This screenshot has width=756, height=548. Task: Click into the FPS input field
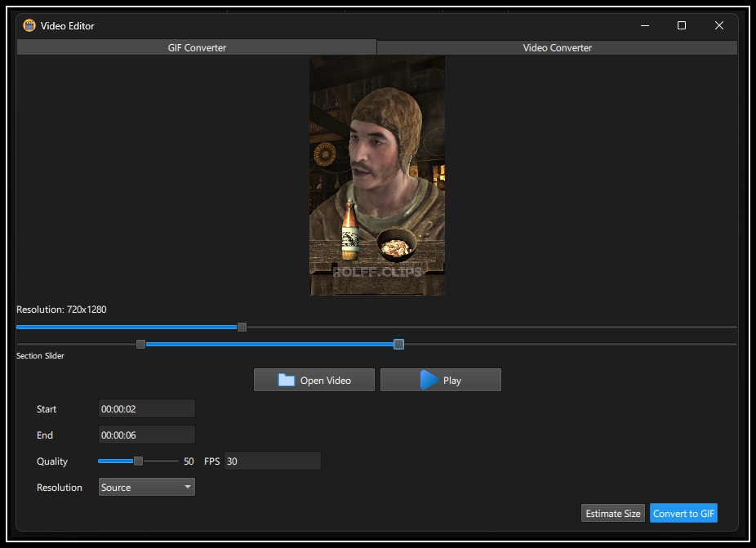273,461
